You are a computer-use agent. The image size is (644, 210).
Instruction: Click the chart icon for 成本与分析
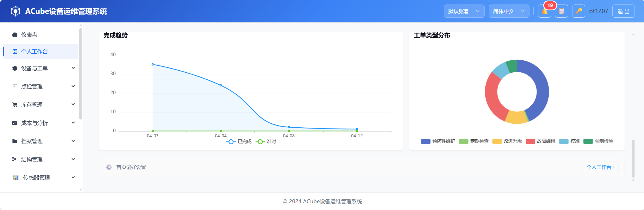[x=15, y=123]
